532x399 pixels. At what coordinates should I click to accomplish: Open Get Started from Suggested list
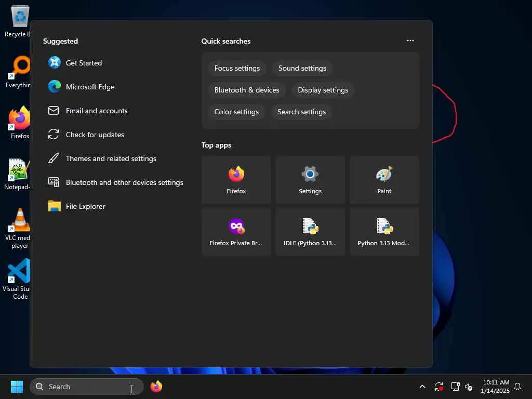click(75, 63)
